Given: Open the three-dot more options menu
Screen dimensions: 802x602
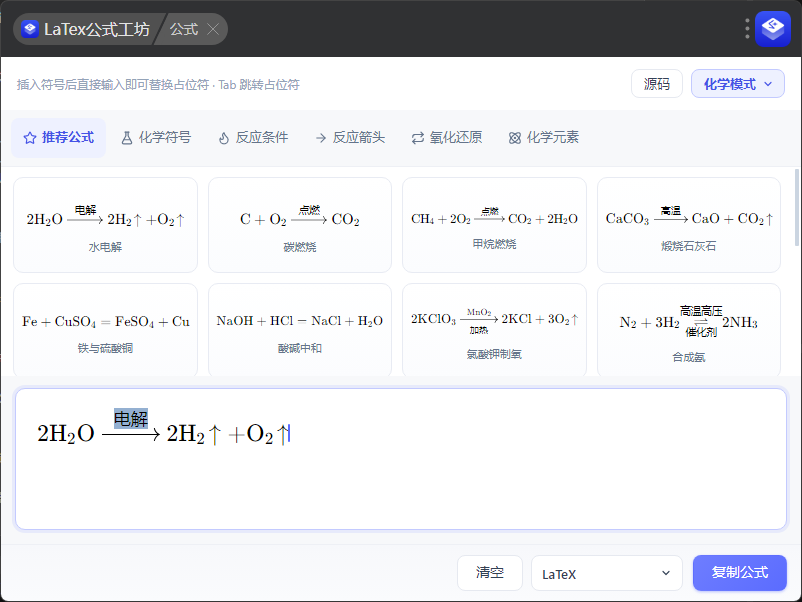Looking at the screenshot, I should [747, 29].
